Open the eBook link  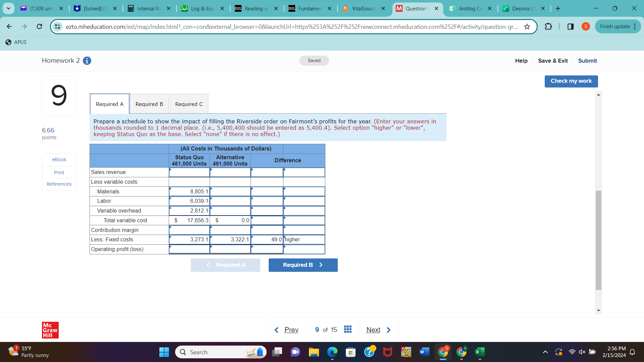point(59,160)
